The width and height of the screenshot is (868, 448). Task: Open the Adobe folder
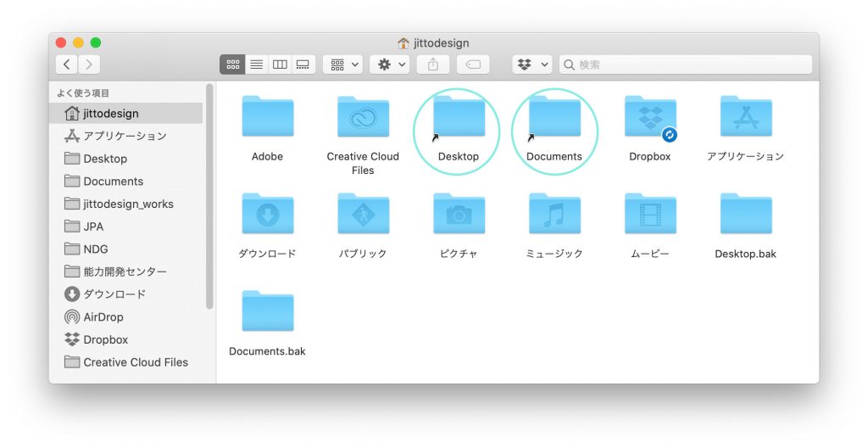267,116
